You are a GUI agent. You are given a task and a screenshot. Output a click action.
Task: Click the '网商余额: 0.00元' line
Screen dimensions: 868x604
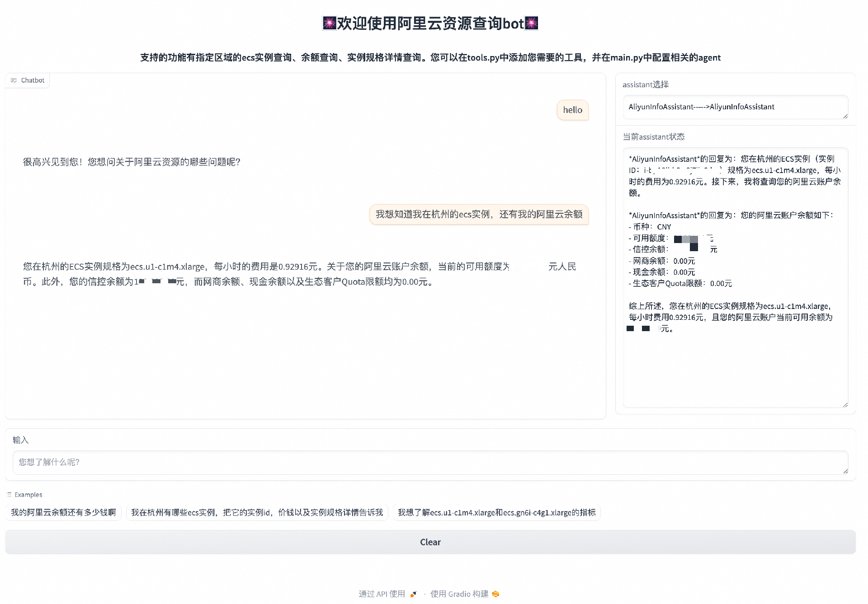coord(662,261)
